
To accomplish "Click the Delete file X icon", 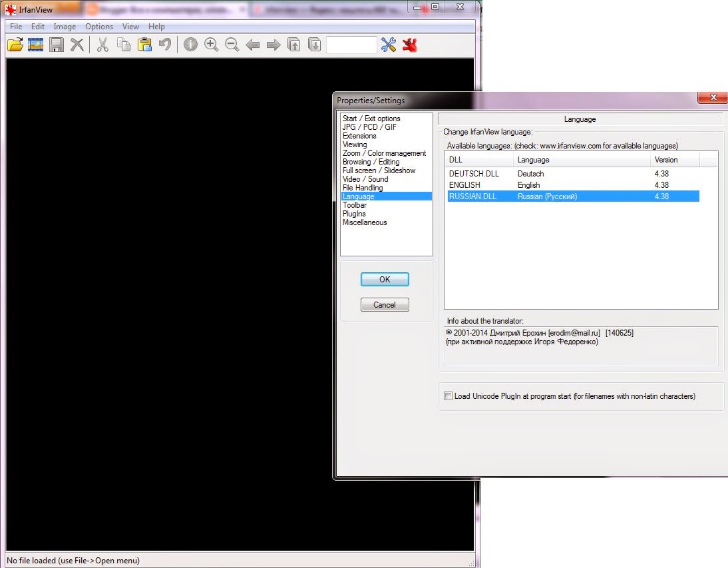I will pyautogui.click(x=77, y=45).
